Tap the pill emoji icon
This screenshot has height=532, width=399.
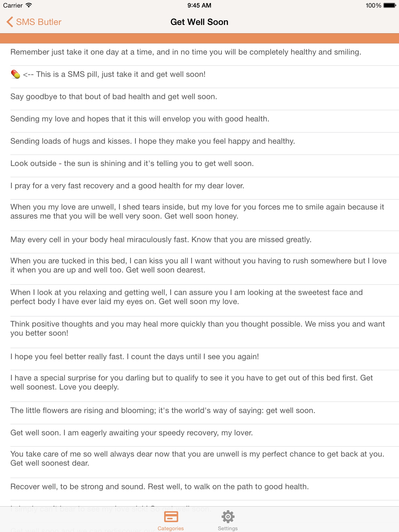tap(16, 74)
